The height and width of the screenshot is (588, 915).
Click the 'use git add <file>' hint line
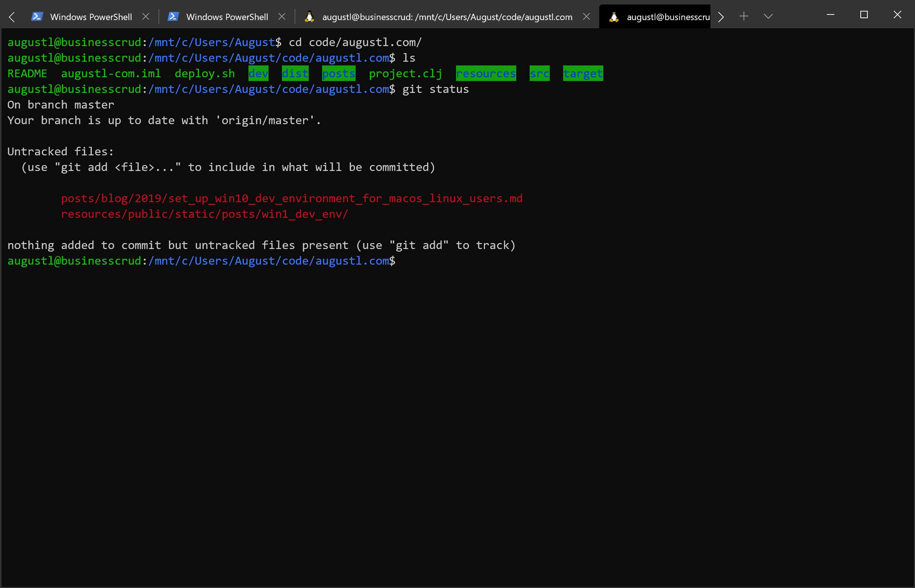click(x=228, y=167)
